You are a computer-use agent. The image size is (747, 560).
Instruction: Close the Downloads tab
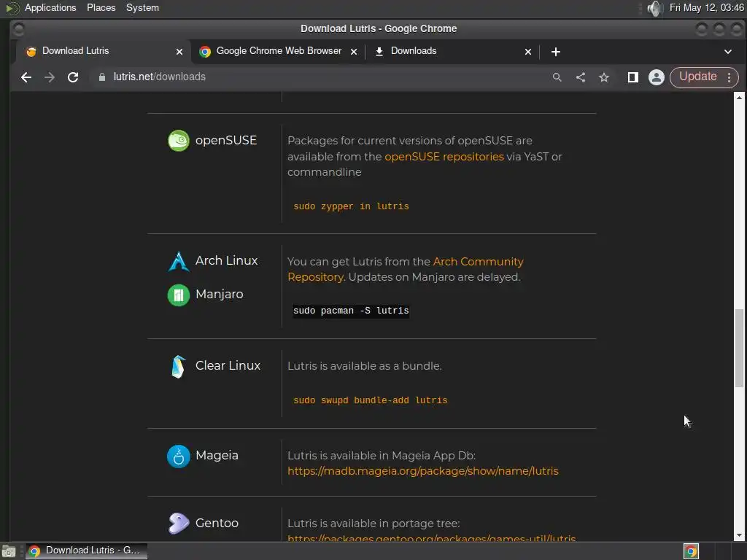tap(528, 52)
